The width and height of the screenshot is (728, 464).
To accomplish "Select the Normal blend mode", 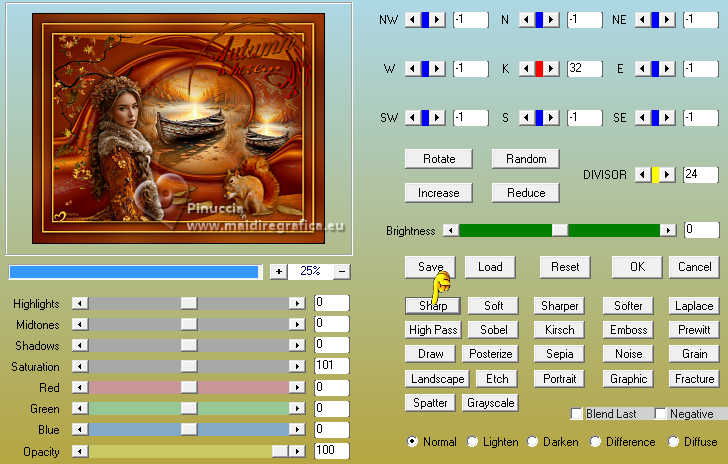I will [x=412, y=441].
